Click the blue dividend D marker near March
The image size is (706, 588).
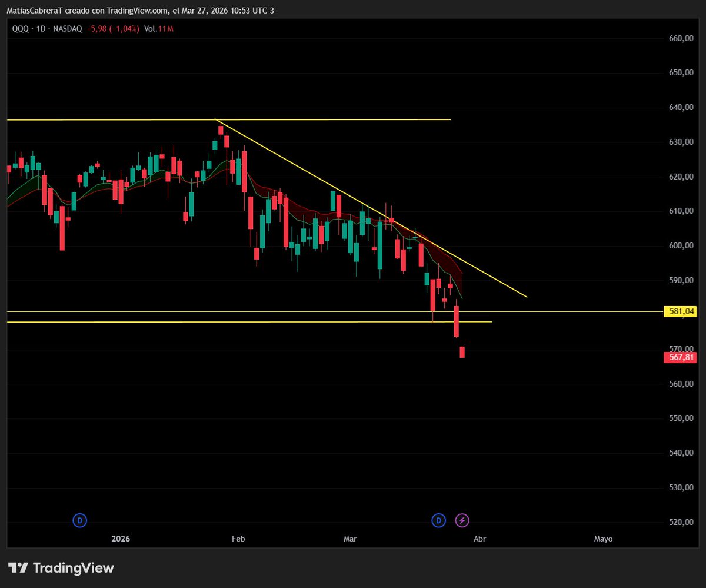click(x=439, y=520)
